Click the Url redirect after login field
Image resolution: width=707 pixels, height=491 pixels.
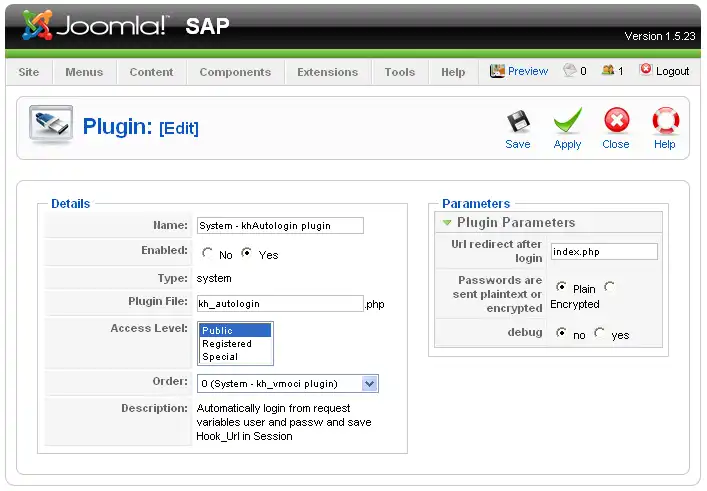click(x=603, y=252)
